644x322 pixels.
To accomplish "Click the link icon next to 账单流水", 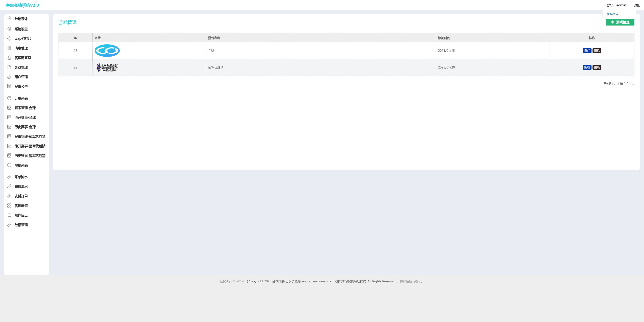I will [x=9, y=177].
